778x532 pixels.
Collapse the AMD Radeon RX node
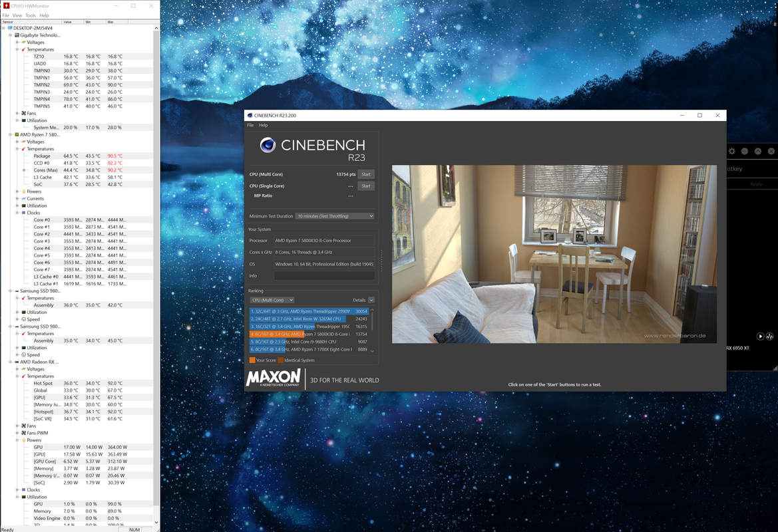10,362
